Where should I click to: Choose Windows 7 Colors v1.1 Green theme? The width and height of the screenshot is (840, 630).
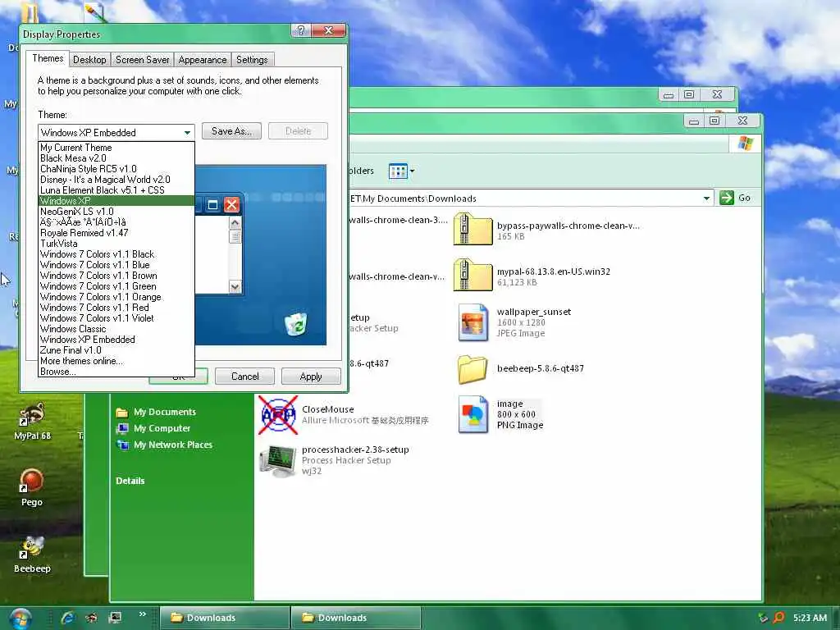click(116, 286)
